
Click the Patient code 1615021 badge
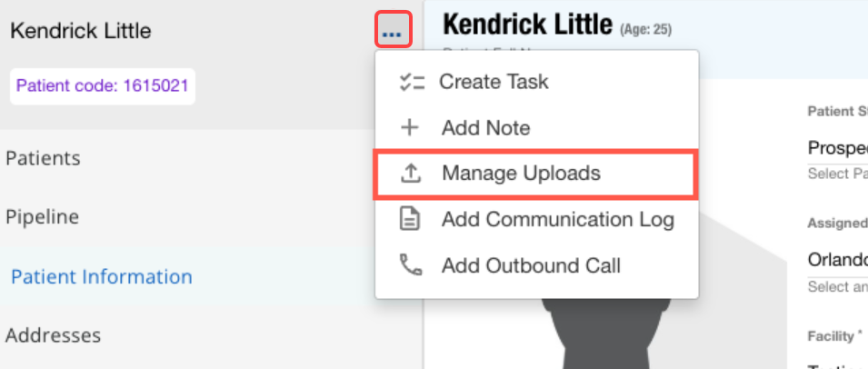point(102,87)
